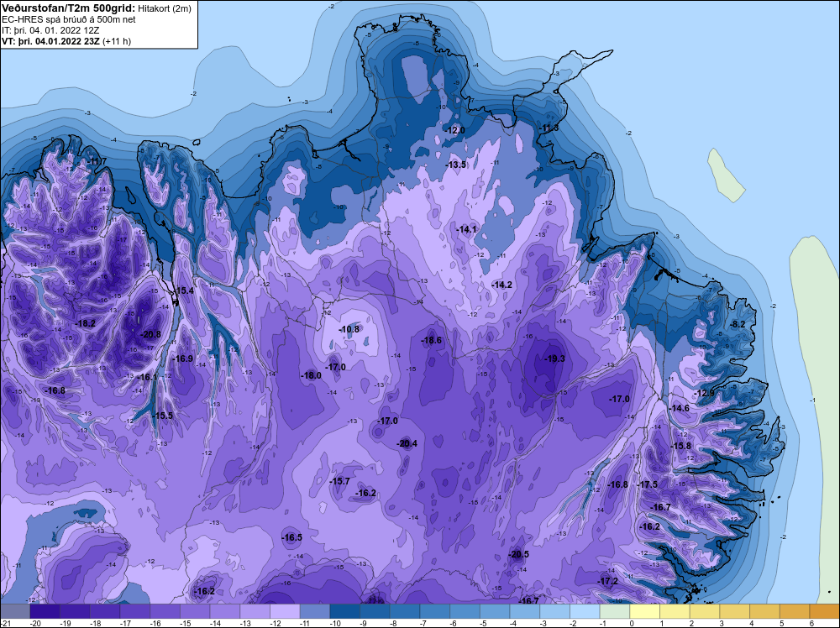Click the -17.5 temperature label
840x628 pixels.
point(648,484)
